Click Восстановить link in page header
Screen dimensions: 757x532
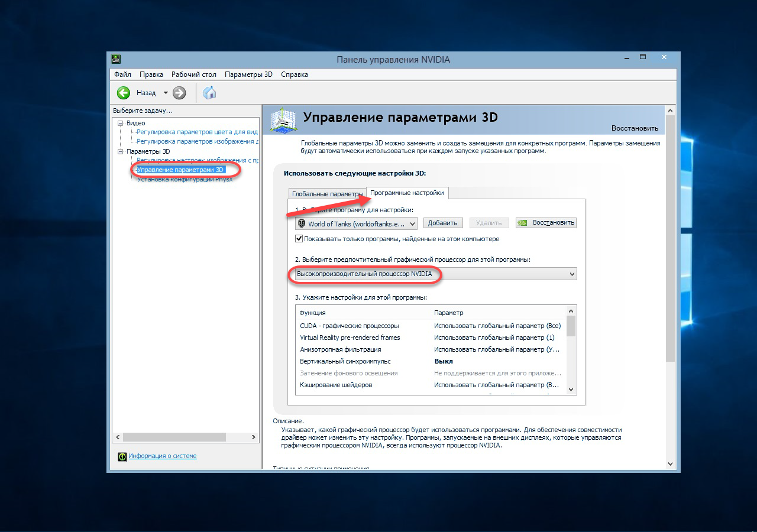(635, 128)
